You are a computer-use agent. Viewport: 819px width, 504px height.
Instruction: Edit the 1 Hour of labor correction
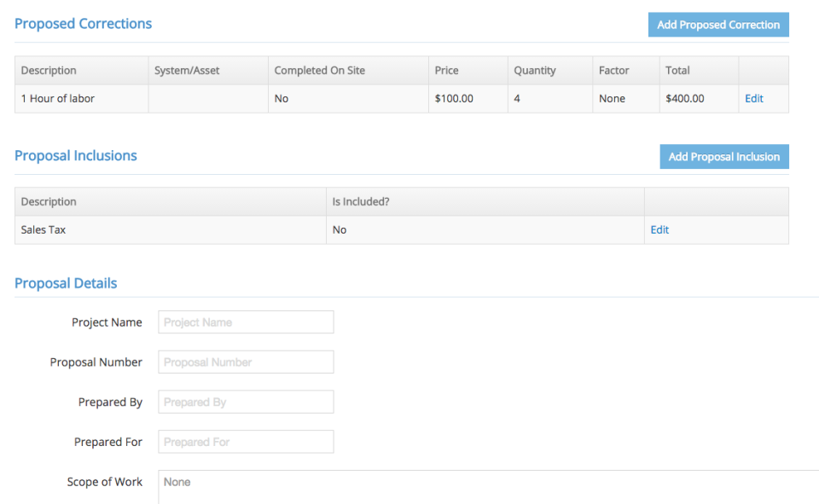click(x=753, y=98)
